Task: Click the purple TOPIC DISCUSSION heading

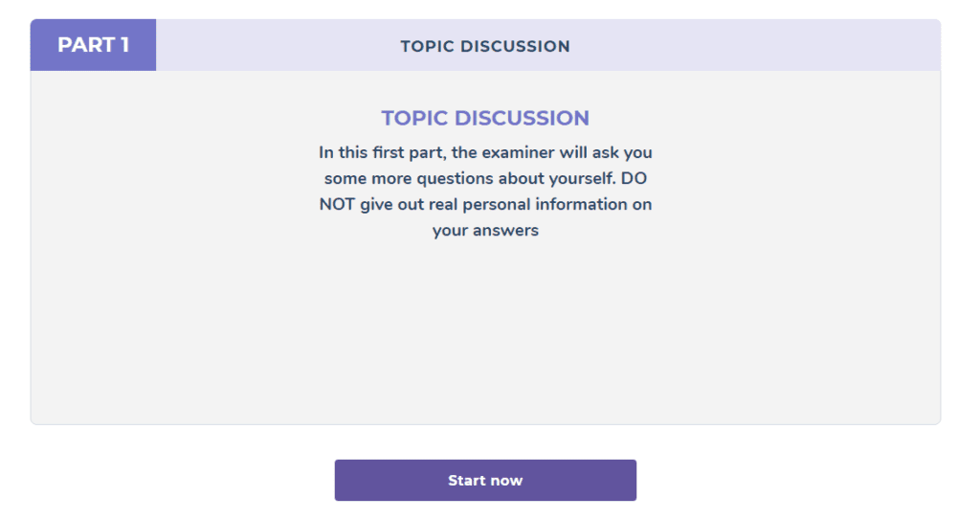Action: pyautogui.click(x=485, y=118)
